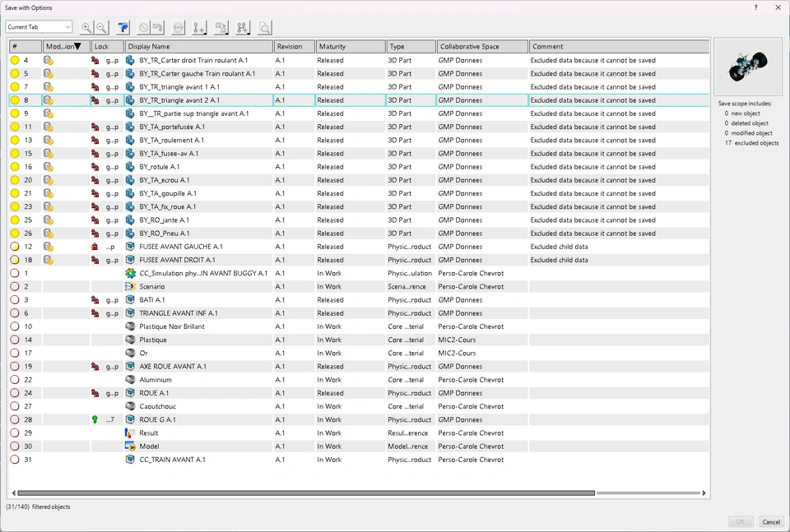Toggle the blue filter funnel icon
The height and width of the screenshot is (532, 790).
(123, 28)
